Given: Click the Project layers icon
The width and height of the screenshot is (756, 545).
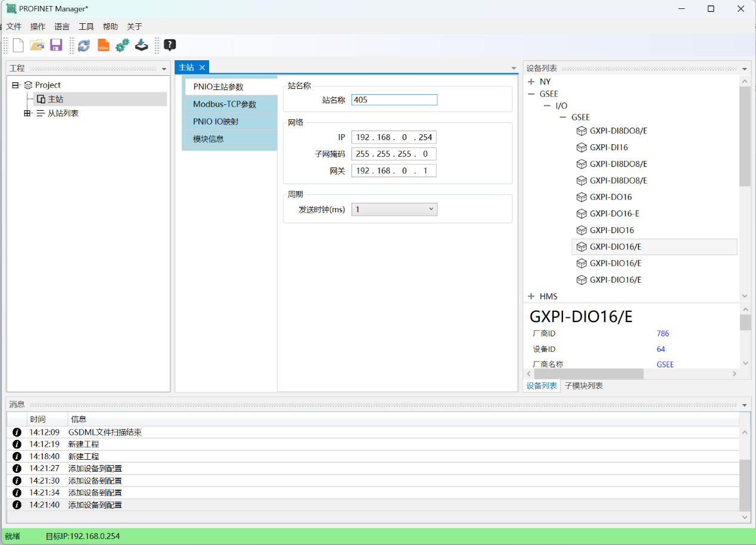Looking at the screenshot, I should [x=28, y=85].
